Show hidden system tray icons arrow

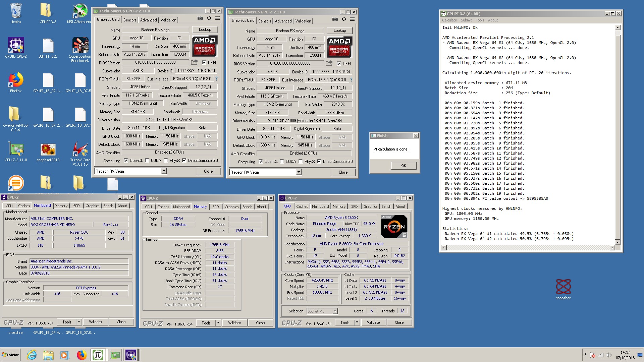pyautogui.click(x=585, y=355)
